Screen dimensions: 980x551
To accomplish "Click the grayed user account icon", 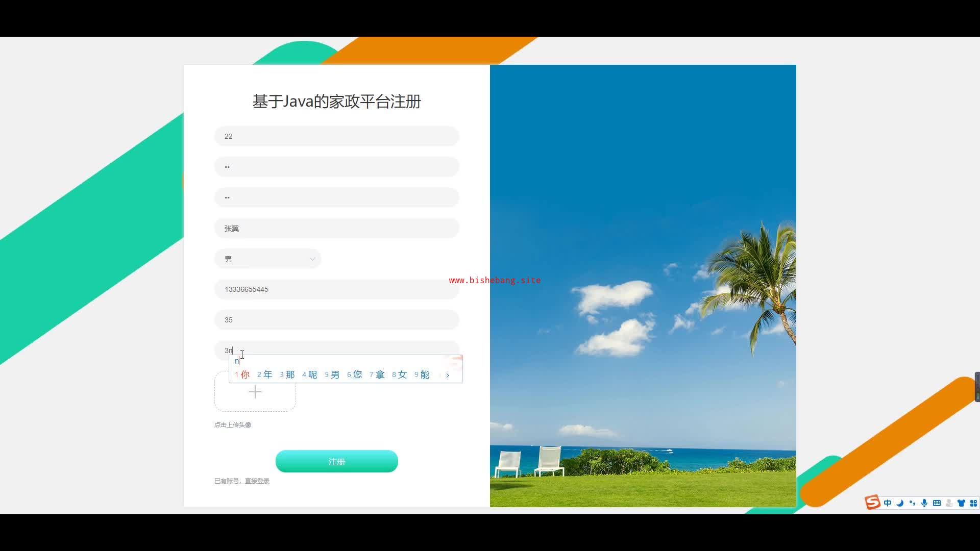I will point(949,503).
